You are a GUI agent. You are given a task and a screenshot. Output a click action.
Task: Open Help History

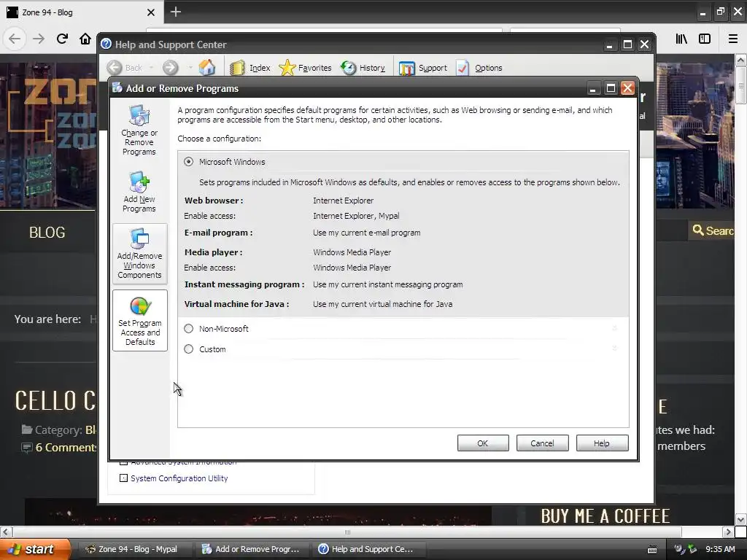[363, 68]
